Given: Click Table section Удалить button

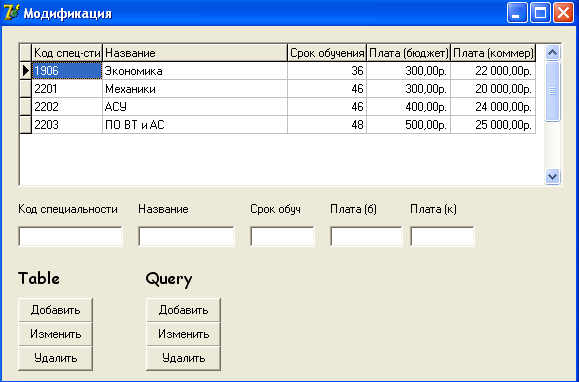Looking at the screenshot, I should [x=55, y=358].
